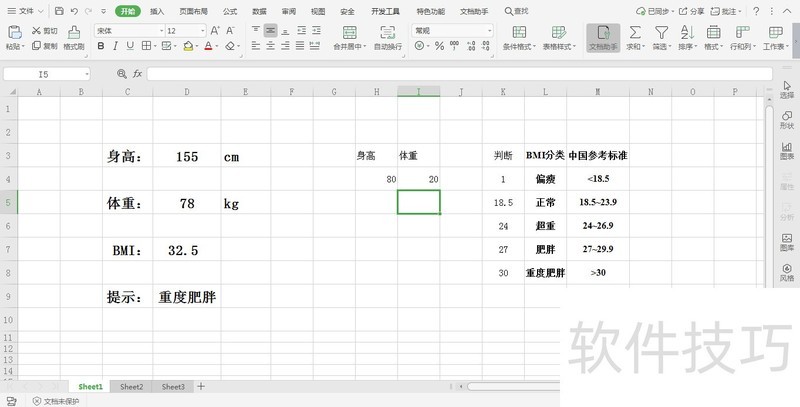This screenshot has height=407, width=800.
Task: Switch to the Sheet2 tab
Action: pos(132,387)
